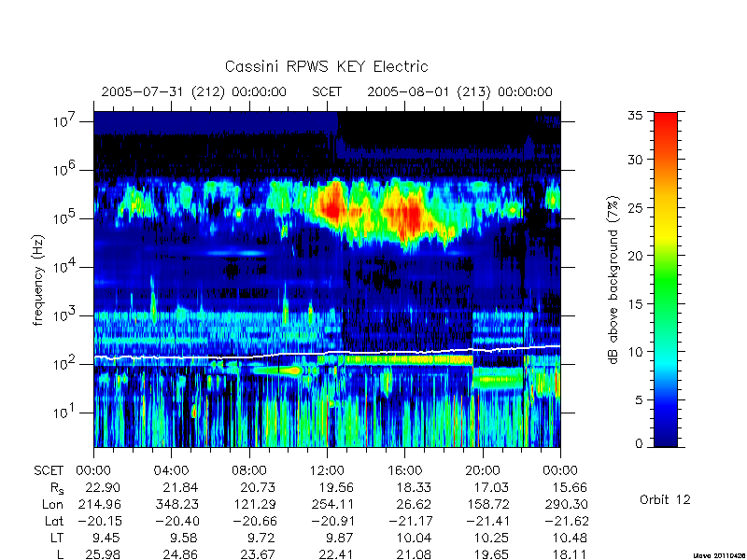Click the LT value '10.25'
This screenshot has height=560, width=747.
coord(491,539)
